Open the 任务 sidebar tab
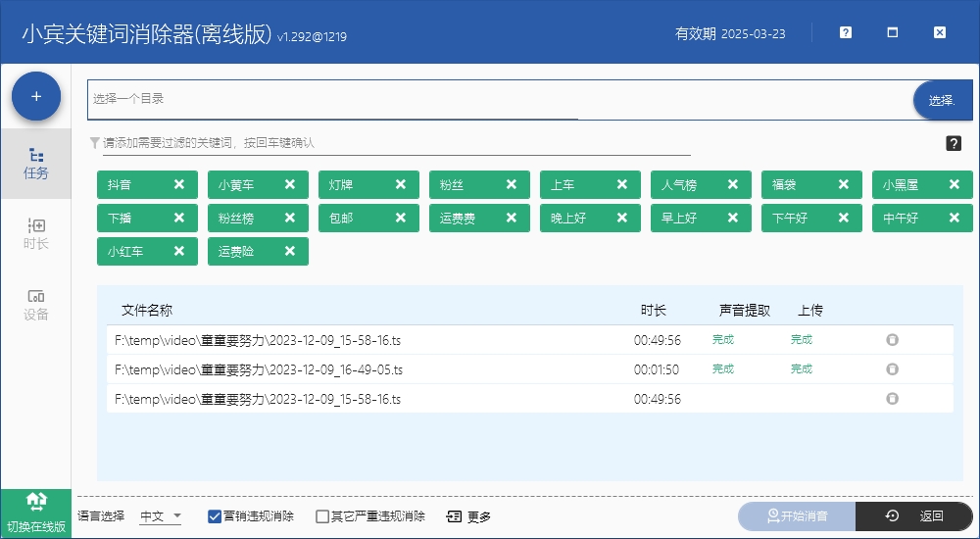This screenshot has height=539, width=980. click(35, 164)
